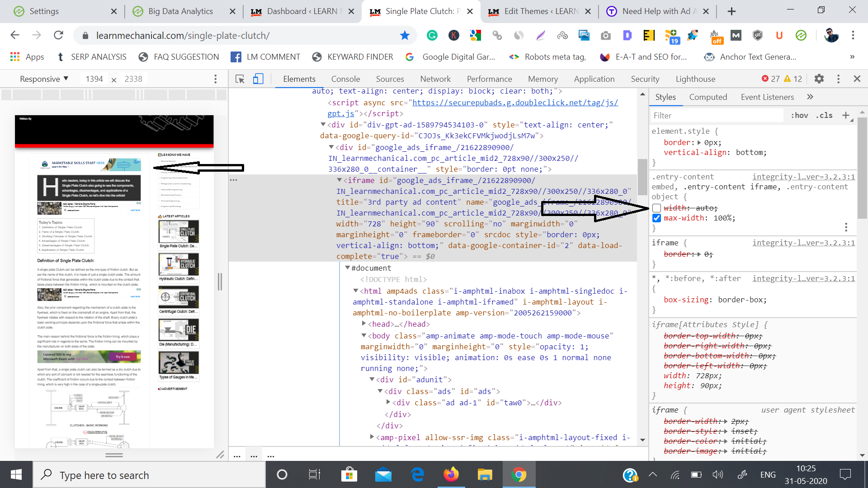Open SERP ANALYSIS bookmark
Image resolution: width=868 pixels, height=488 pixels.
coord(92,57)
